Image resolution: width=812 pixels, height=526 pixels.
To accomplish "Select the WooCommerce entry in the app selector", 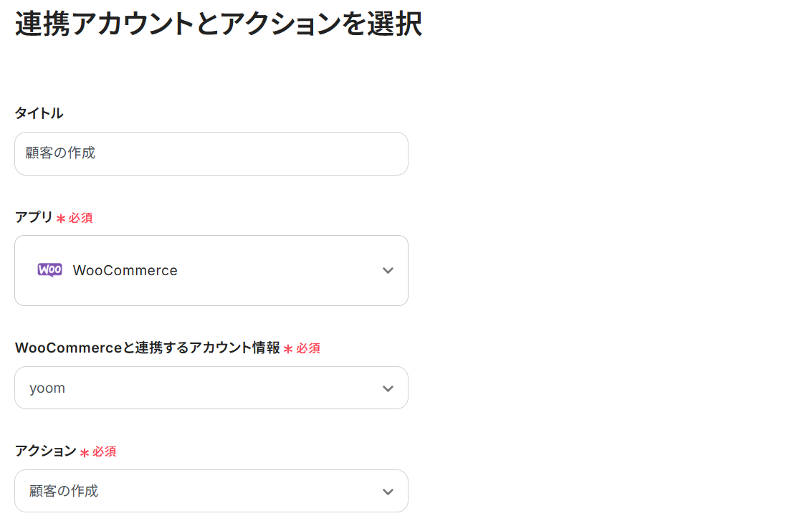I will pyautogui.click(x=124, y=270).
